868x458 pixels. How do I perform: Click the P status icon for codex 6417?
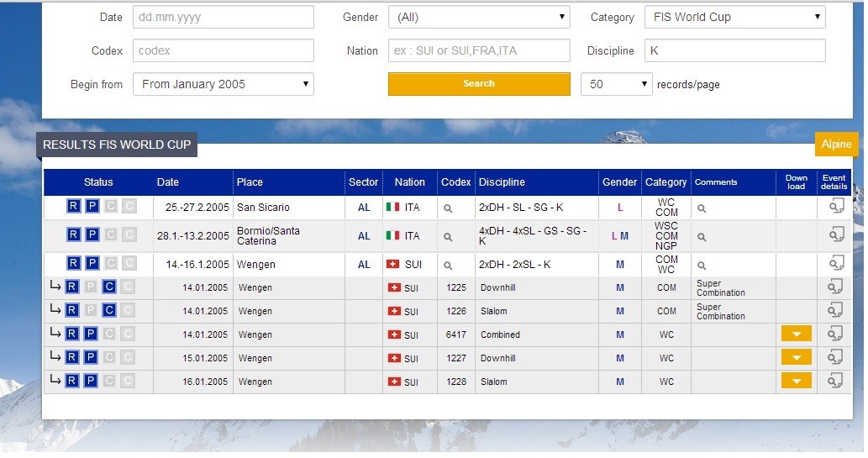pyautogui.click(x=90, y=334)
